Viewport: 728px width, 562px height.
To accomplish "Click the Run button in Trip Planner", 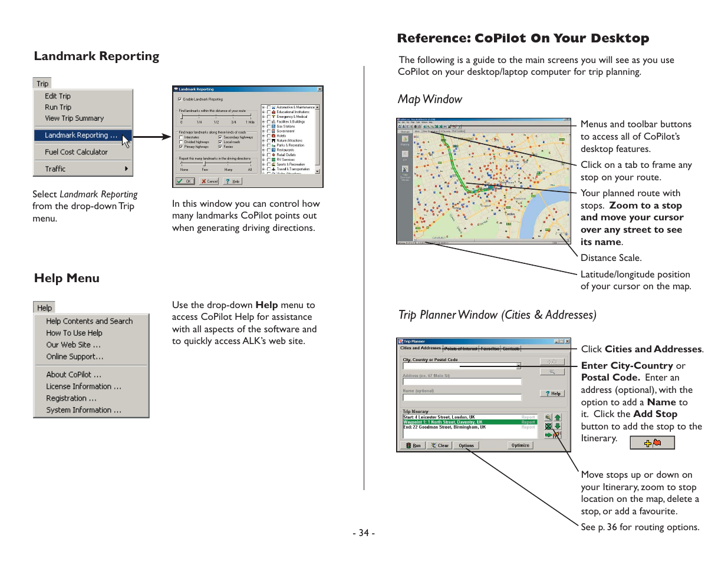I will coord(413,445).
